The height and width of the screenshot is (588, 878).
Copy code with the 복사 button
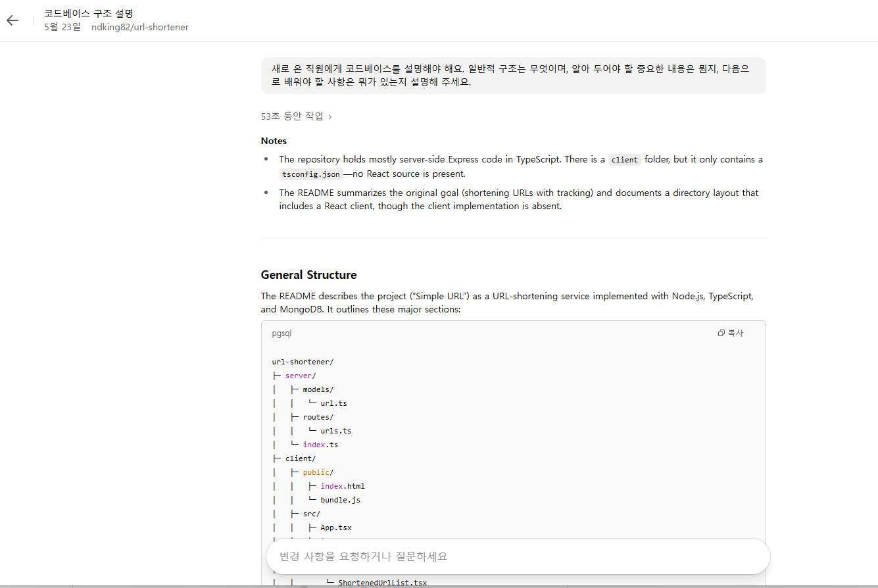(731, 333)
